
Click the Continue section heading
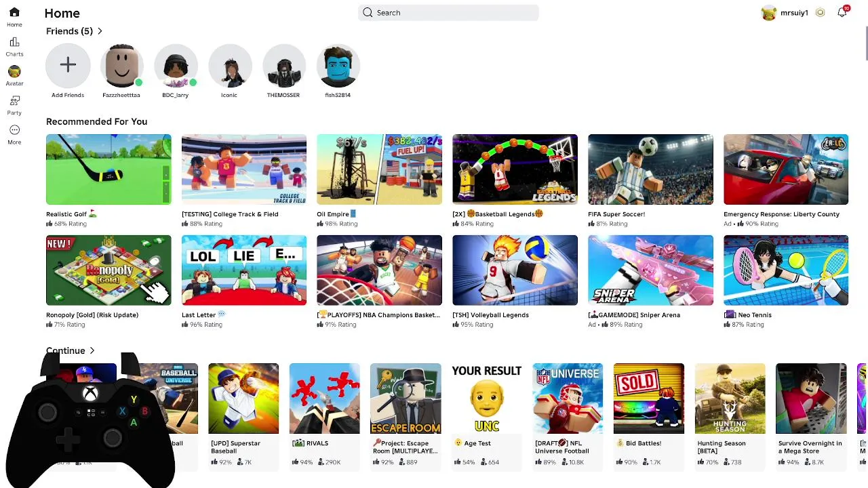coord(65,350)
